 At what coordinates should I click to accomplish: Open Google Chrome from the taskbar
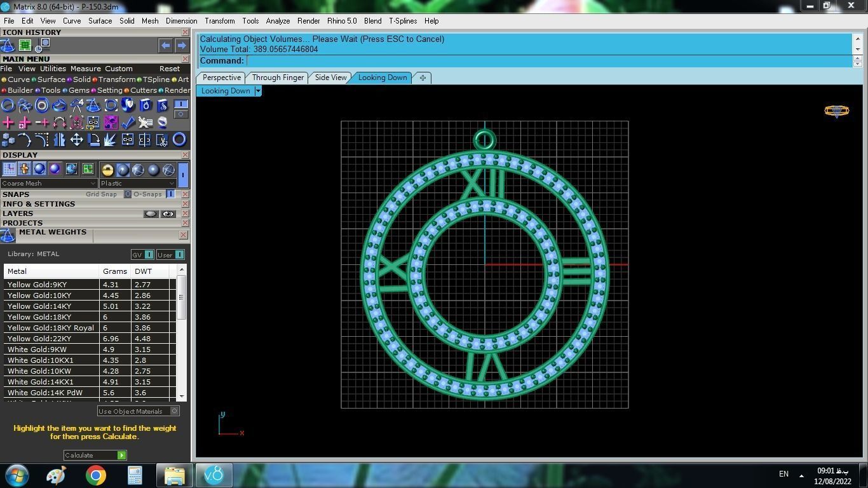(x=95, y=475)
